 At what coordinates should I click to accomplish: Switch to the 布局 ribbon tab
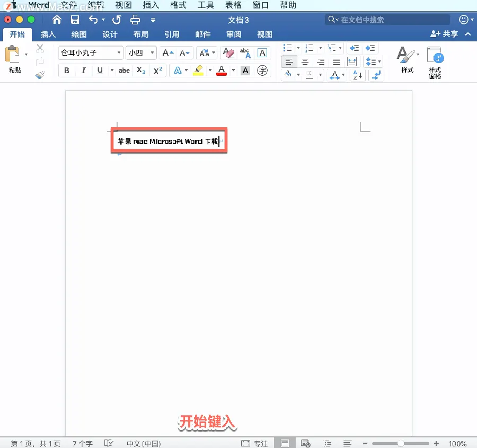pyautogui.click(x=141, y=34)
